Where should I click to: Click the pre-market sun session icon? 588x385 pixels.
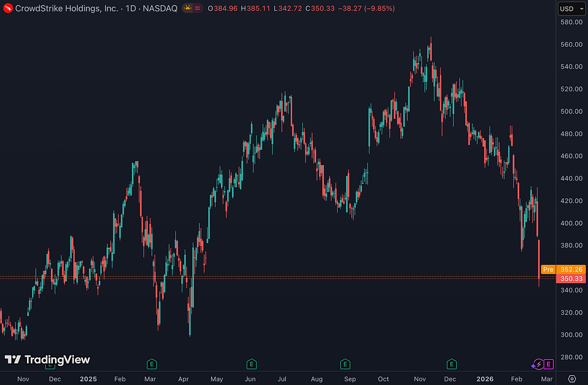pos(187,8)
